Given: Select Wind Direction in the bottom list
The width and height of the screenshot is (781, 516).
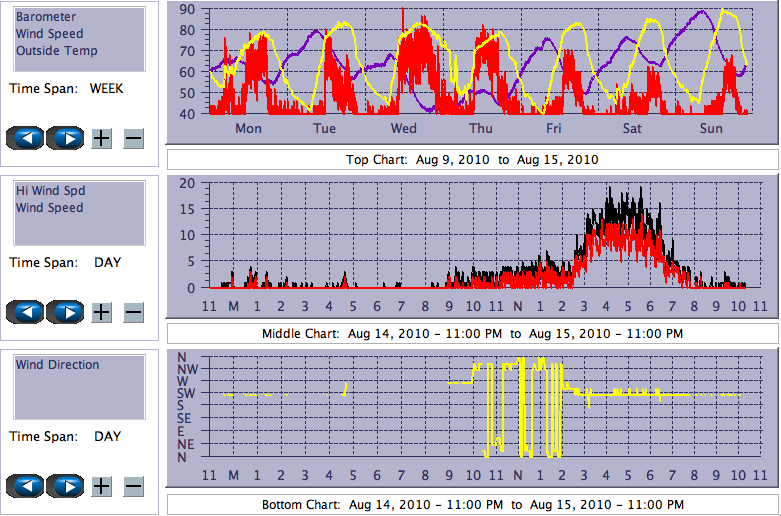Looking at the screenshot, I should (x=57, y=365).
